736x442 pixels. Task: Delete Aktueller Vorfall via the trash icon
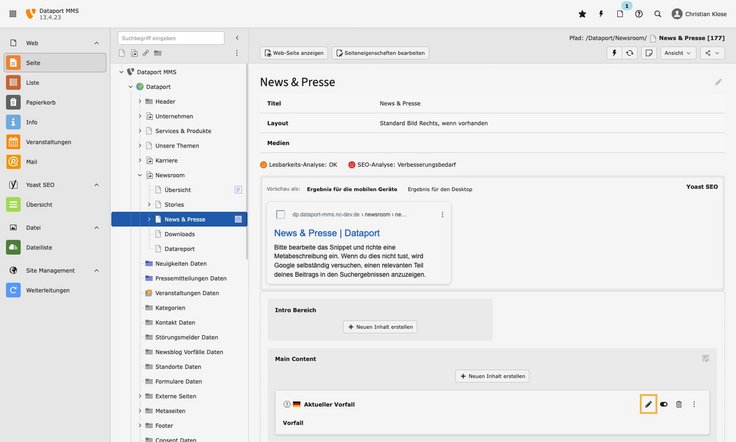(x=678, y=404)
